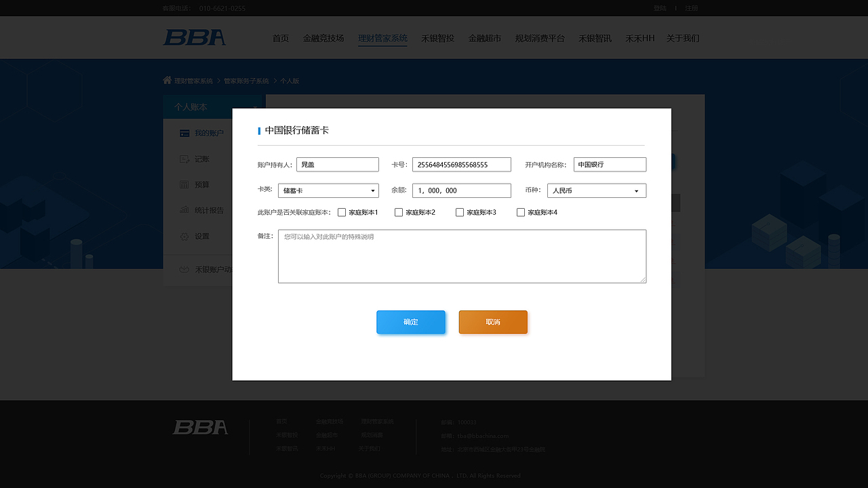Open the 规划消费平台 nav item
This screenshot has height=488, width=868.
pos(540,38)
